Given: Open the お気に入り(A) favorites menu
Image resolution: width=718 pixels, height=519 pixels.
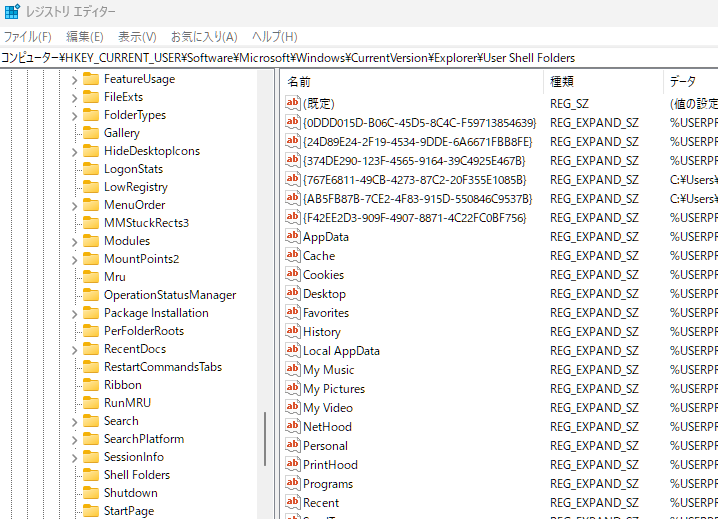Looking at the screenshot, I should point(203,36).
